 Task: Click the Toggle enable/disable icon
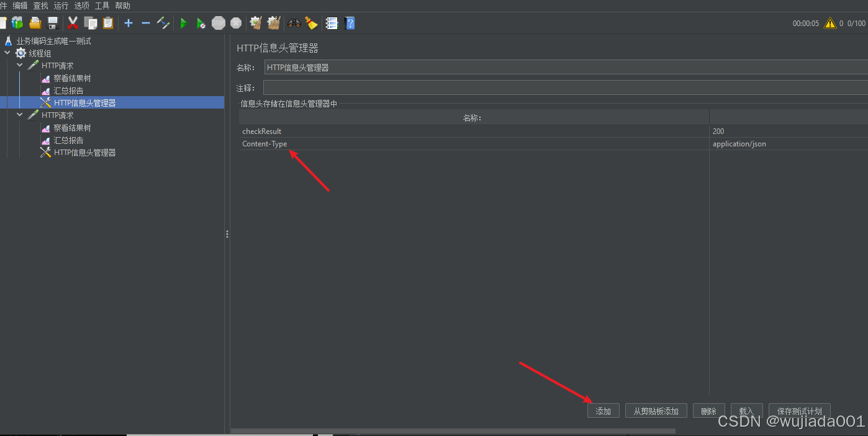point(163,23)
